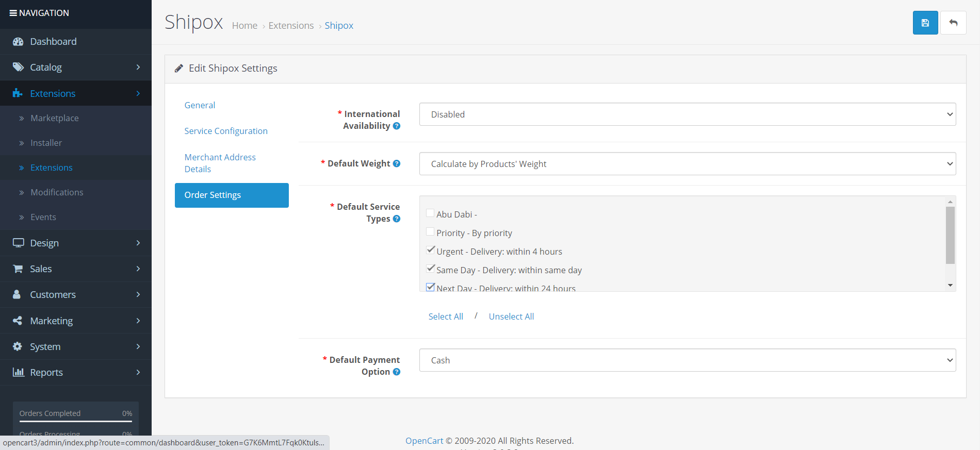The width and height of the screenshot is (980, 450).
Task: Click the Unselect All link
Action: pos(511,316)
